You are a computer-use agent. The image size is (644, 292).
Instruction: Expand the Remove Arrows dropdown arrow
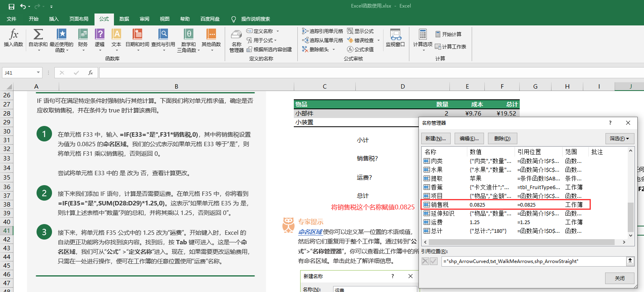coord(334,49)
